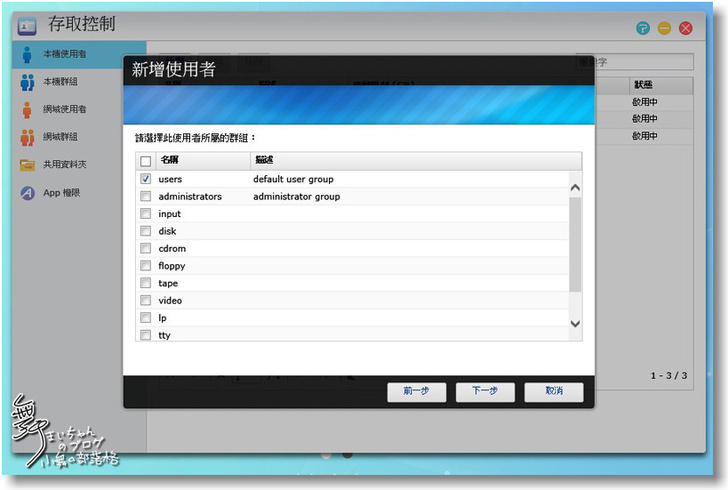Click the "users" group name
The height and width of the screenshot is (490, 728).
(170, 179)
